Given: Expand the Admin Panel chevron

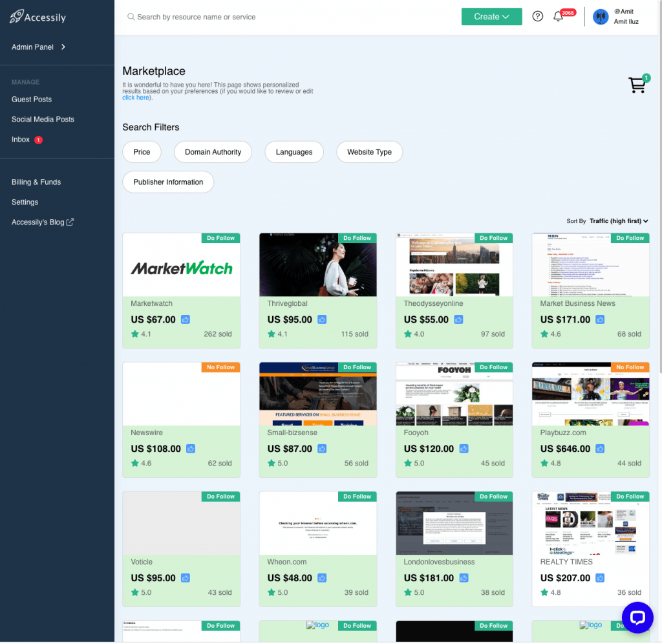Looking at the screenshot, I should 63,47.
